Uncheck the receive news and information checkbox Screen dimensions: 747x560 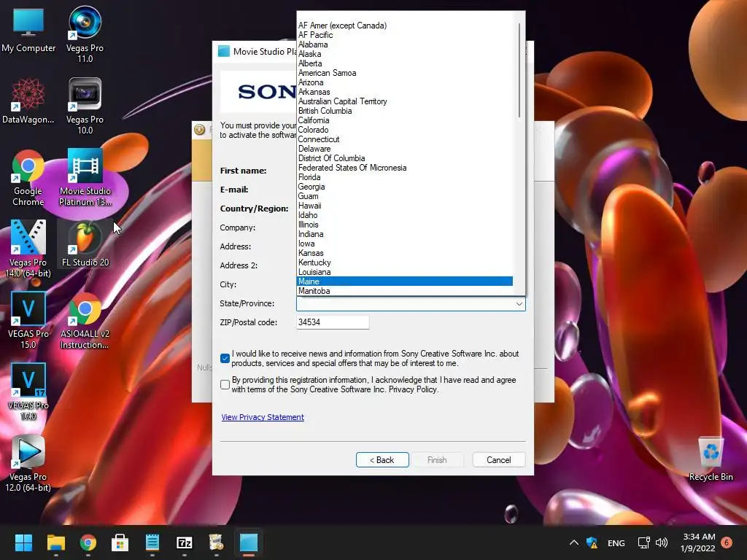(x=225, y=359)
